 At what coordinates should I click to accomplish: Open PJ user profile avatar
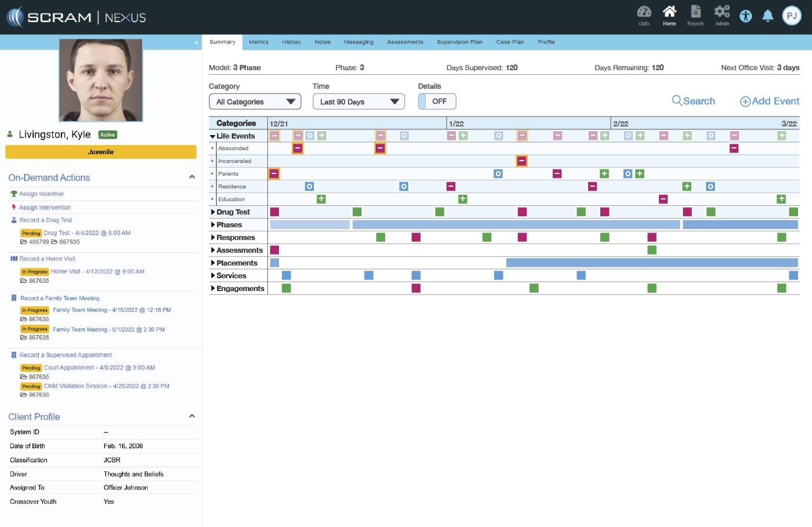[x=792, y=16]
